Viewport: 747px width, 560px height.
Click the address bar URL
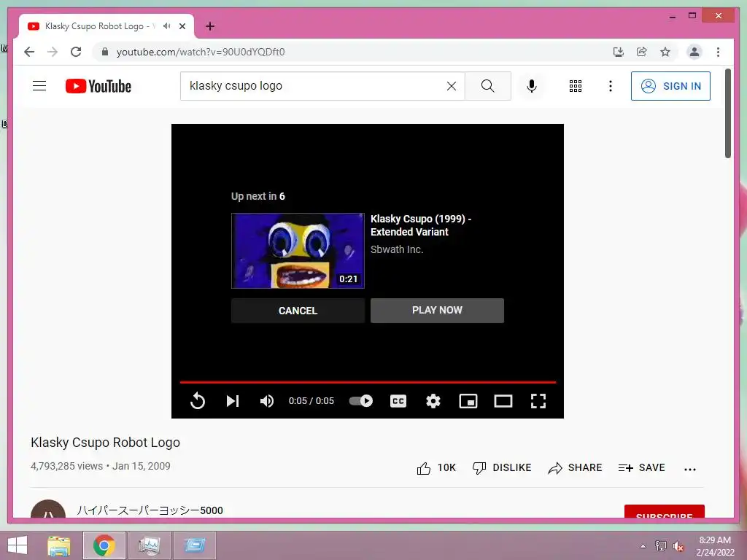[201, 52]
